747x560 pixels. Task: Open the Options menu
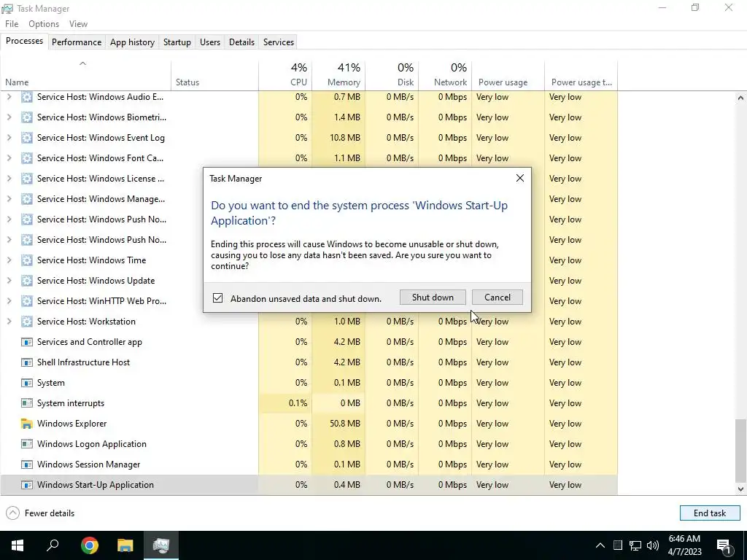point(43,24)
